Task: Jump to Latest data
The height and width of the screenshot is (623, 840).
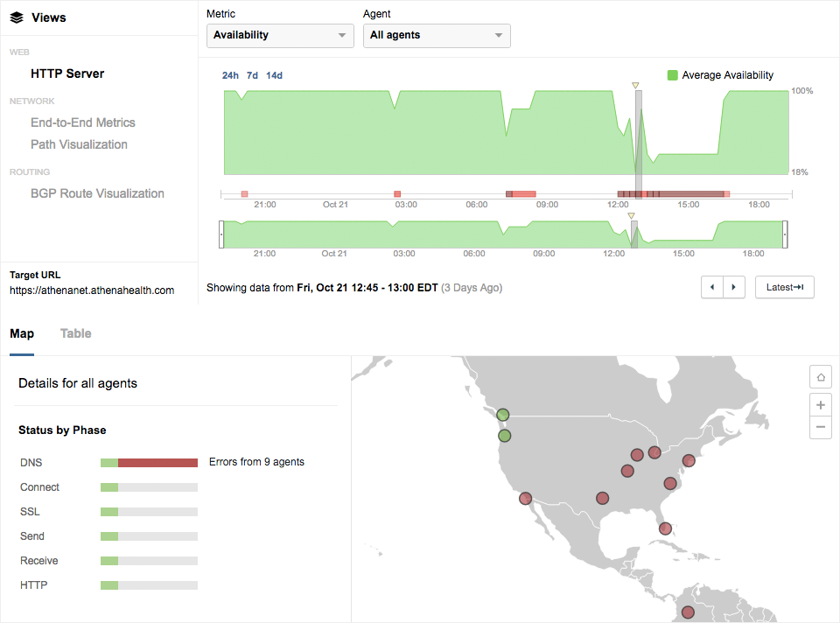Action: point(784,287)
